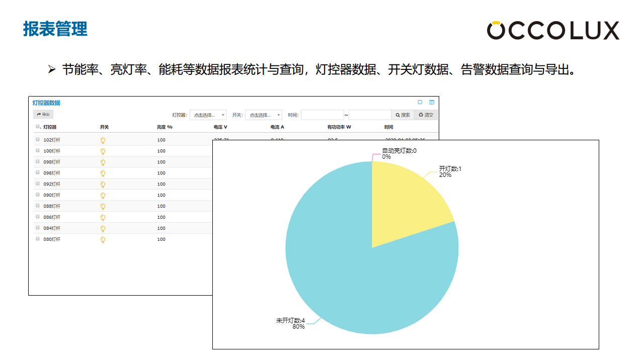The width and height of the screenshot is (644, 362).
Task: Click the 102灯杆 row name
Action: click(52, 140)
